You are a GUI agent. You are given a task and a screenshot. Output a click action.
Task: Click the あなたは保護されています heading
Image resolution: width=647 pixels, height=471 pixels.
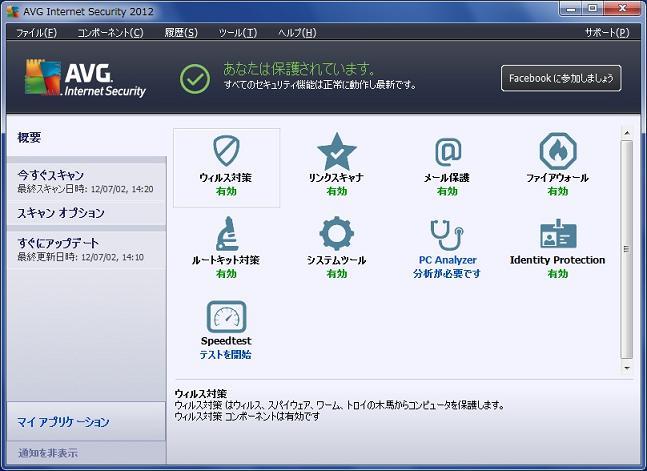300,68
